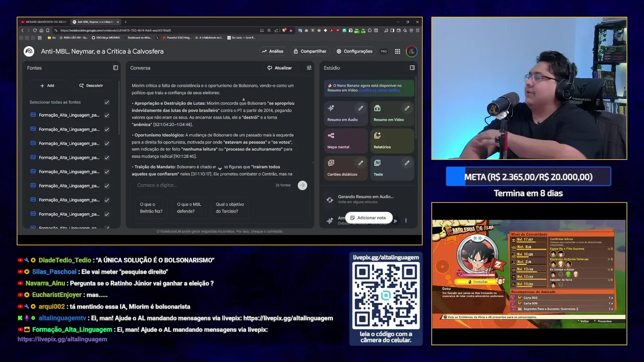Edit Teste with pencil icon
The width and height of the screenshot is (644, 362).
pyautogui.click(x=407, y=163)
